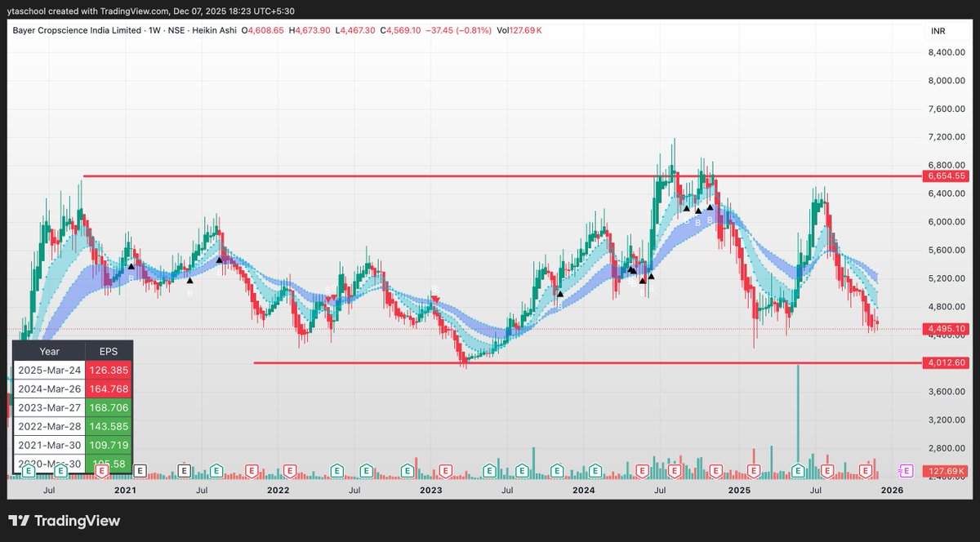The image size is (980, 542).
Task: Click the 7,600.00 price axis label
Action: [x=946, y=109]
